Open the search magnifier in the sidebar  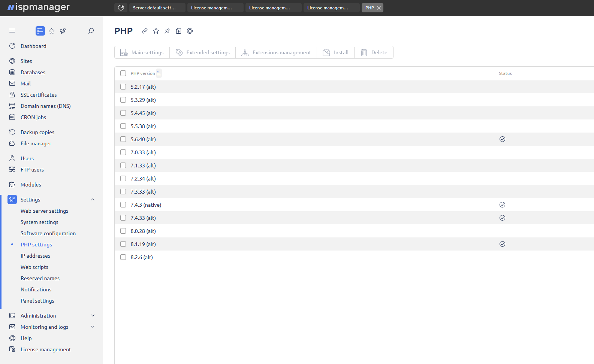tap(91, 31)
